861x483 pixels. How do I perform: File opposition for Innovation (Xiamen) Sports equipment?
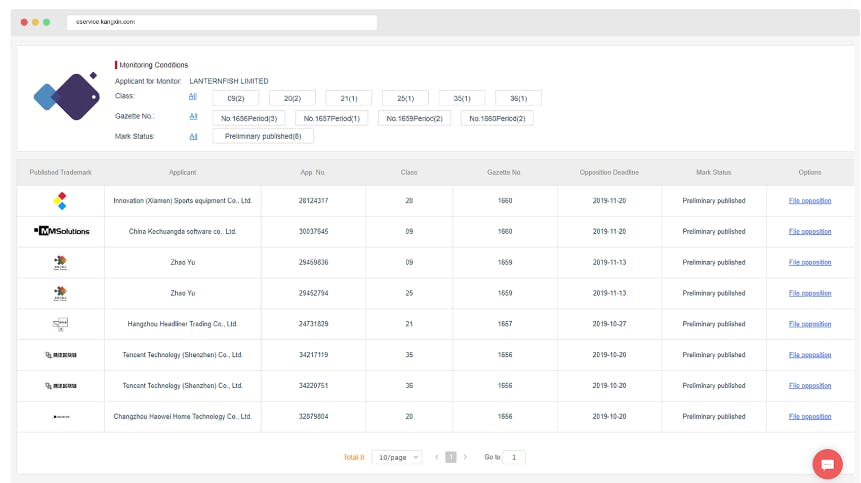(x=810, y=201)
